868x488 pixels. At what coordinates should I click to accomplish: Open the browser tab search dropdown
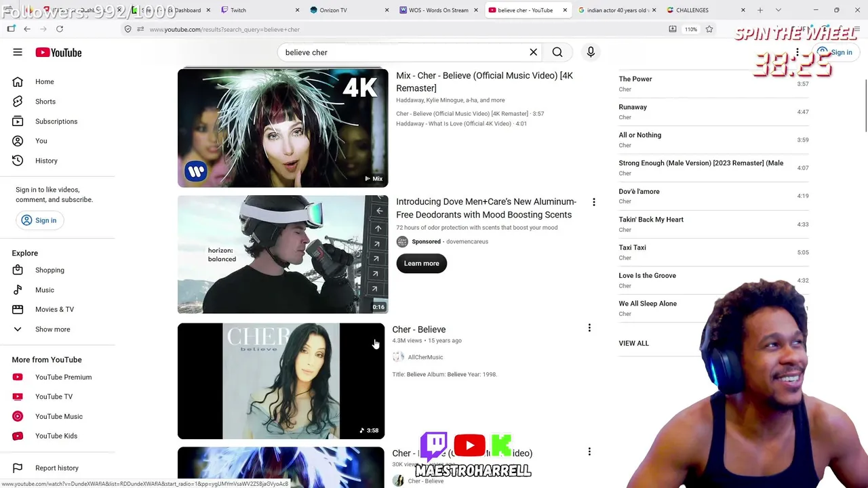tap(778, 10)
